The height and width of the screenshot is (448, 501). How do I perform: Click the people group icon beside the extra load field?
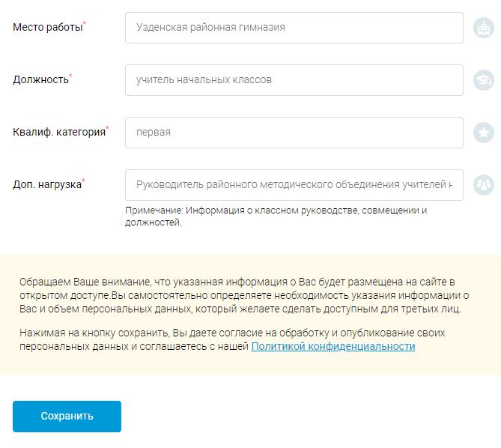[483, 184]
